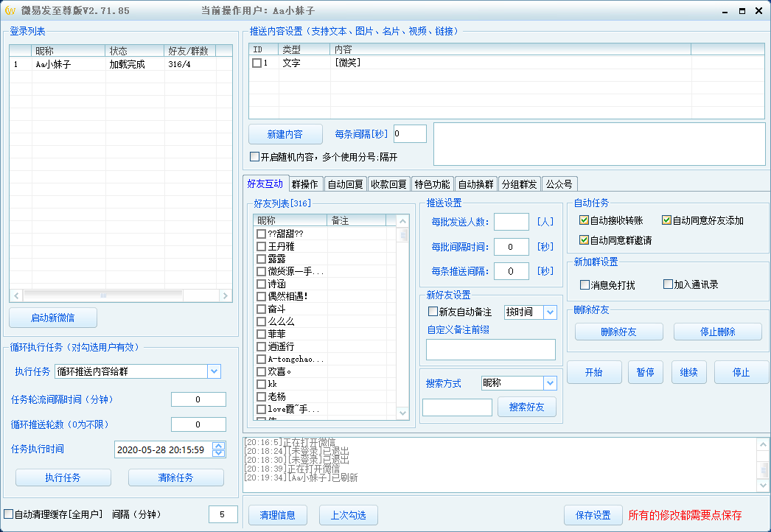The width and height of the screenshot is (771, 532).
Task: Open the 按时间 dropdown
Action: coord(550,312)
